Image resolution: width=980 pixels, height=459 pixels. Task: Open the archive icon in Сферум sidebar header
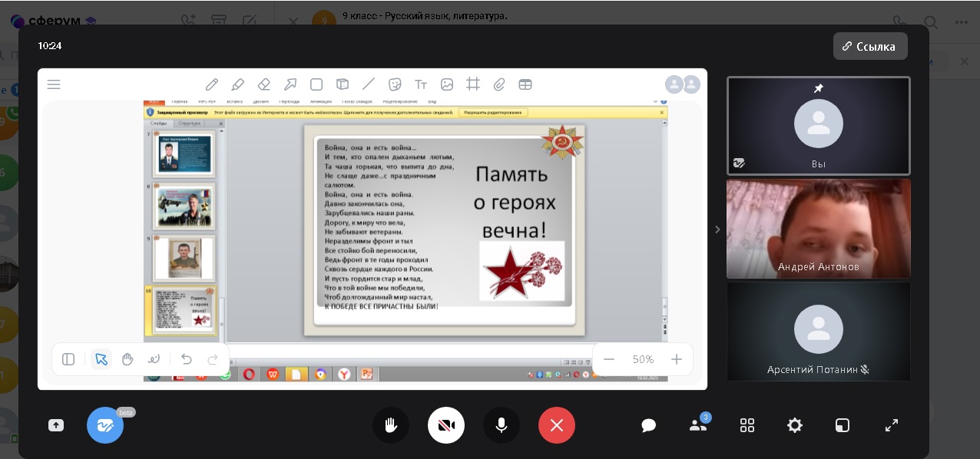point(219,21)
